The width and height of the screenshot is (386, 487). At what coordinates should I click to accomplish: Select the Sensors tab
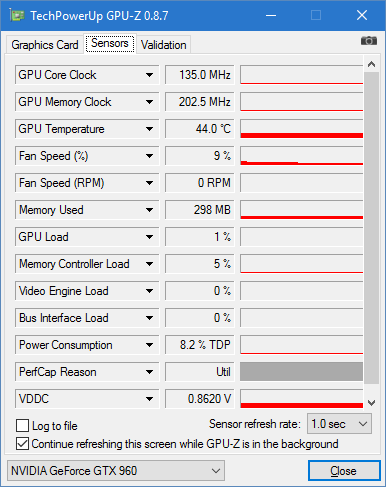click(x=110, y=43)
